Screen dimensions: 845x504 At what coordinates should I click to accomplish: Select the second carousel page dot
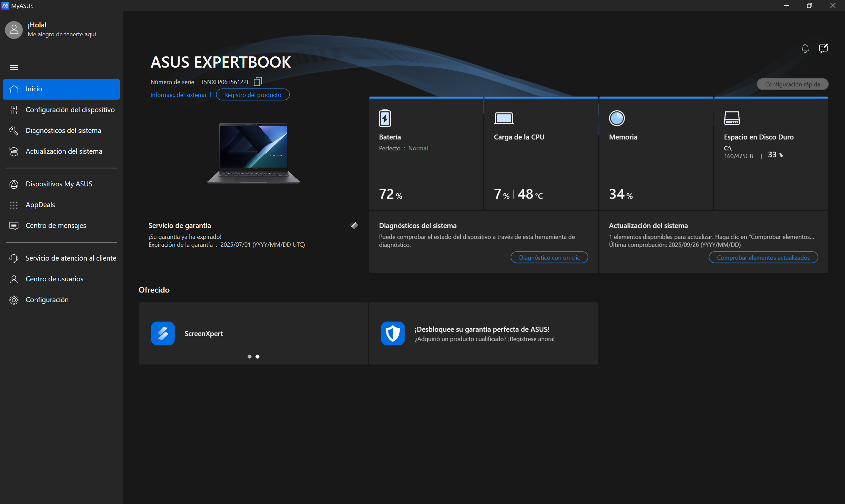click(x=257, y=357)
